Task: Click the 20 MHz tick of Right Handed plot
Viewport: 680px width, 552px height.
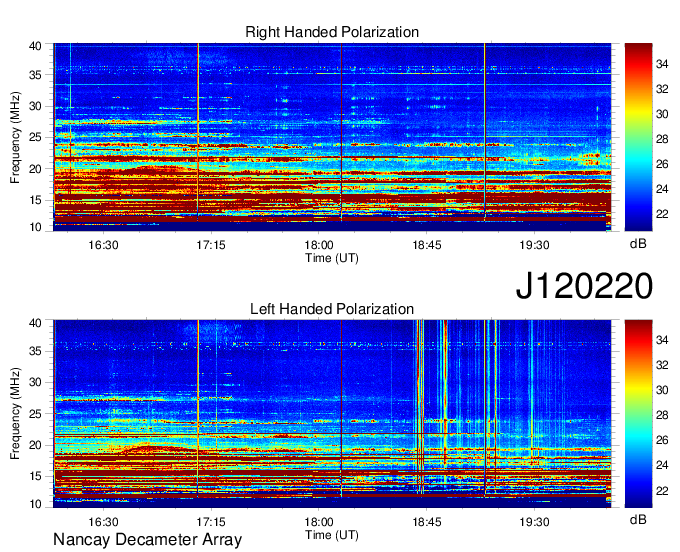Action: [36, 169]
